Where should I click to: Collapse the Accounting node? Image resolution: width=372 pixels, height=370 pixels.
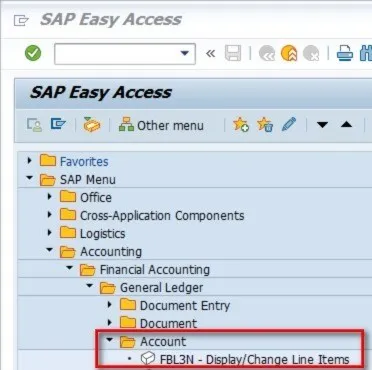tap(50, 250)
